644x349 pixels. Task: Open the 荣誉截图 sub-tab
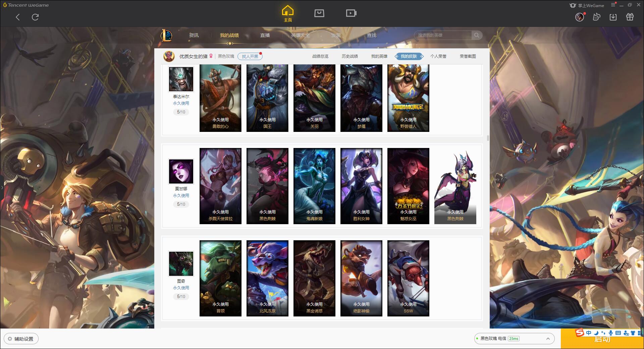point(468,56)
